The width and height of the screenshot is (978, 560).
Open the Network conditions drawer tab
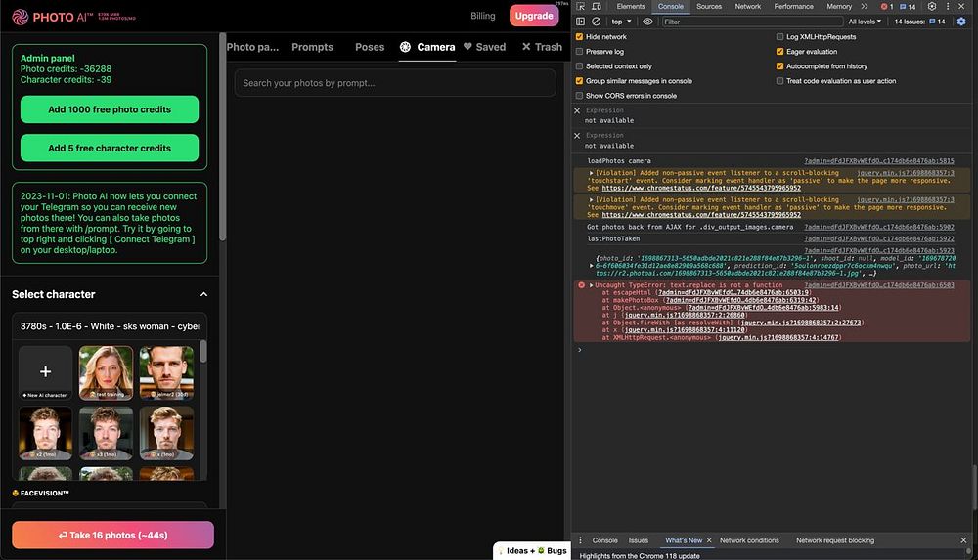point(749,540)
